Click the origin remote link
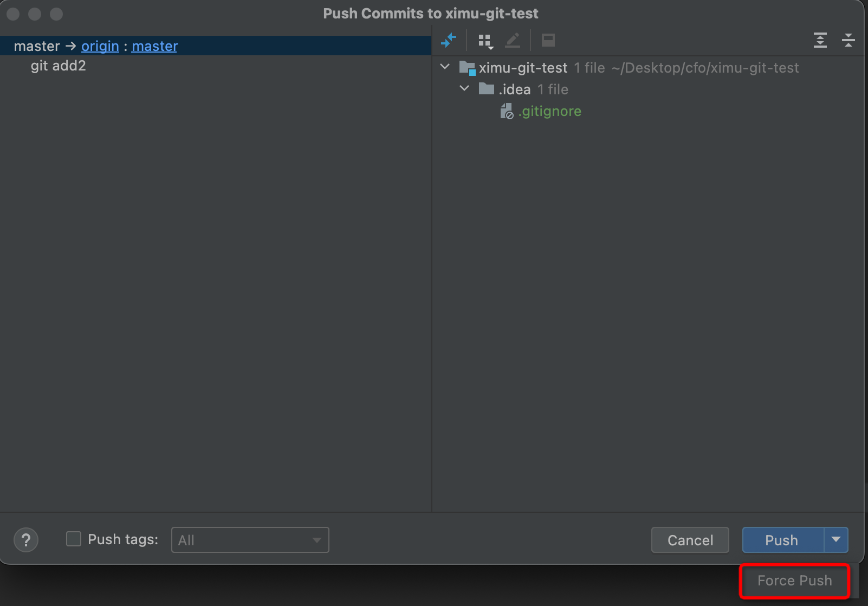Screen dimensions: 868x606 [x=100, y=46]
